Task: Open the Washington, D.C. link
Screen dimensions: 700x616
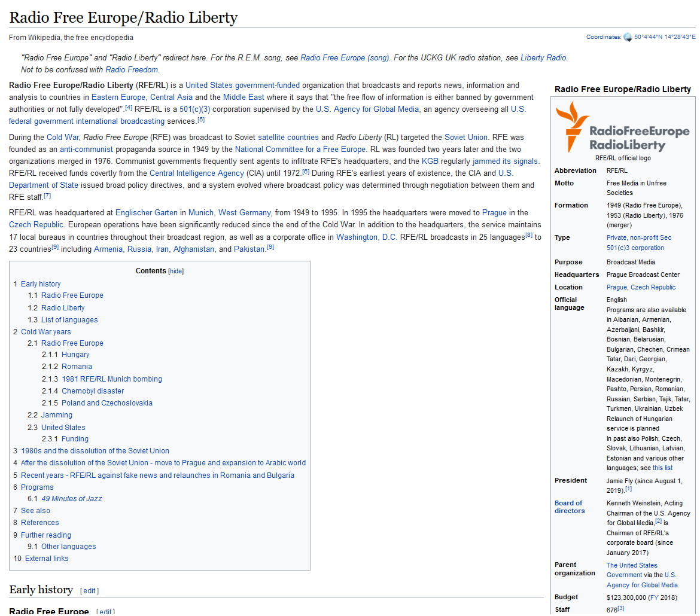Action: (366, 237)
